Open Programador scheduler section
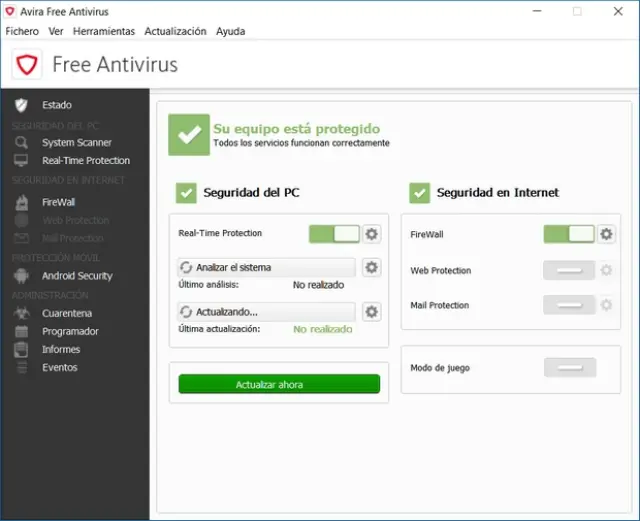The image size is (640, 521). tap(69, 331)
